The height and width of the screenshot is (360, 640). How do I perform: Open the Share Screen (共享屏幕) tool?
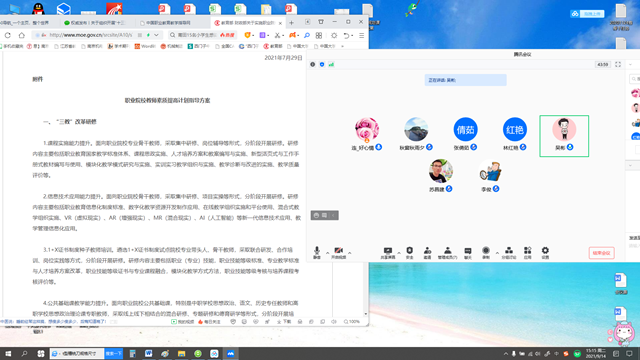388,253
